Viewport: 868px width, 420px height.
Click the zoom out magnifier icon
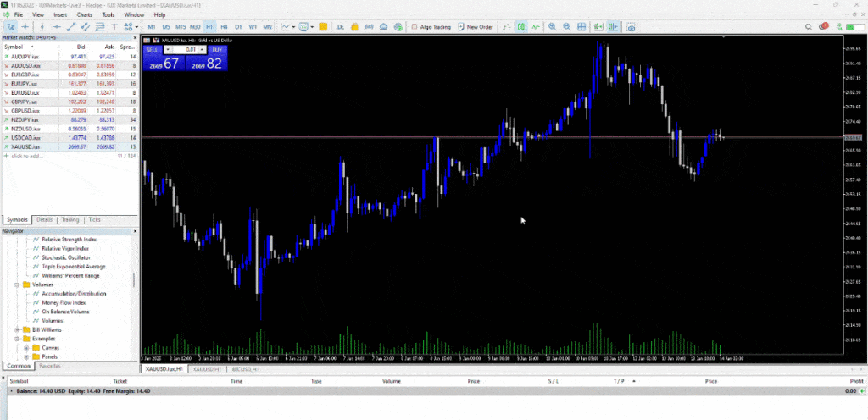(x=566, y=27)
